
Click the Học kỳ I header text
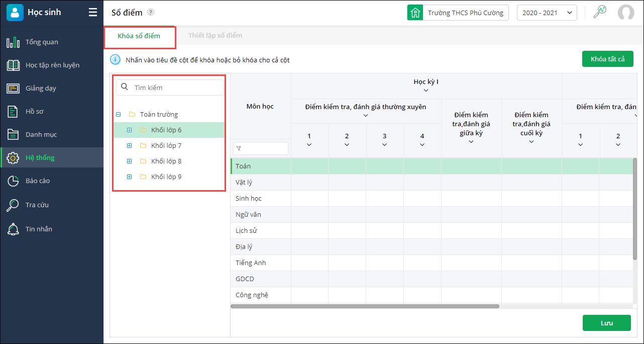(x=426, y=81)
